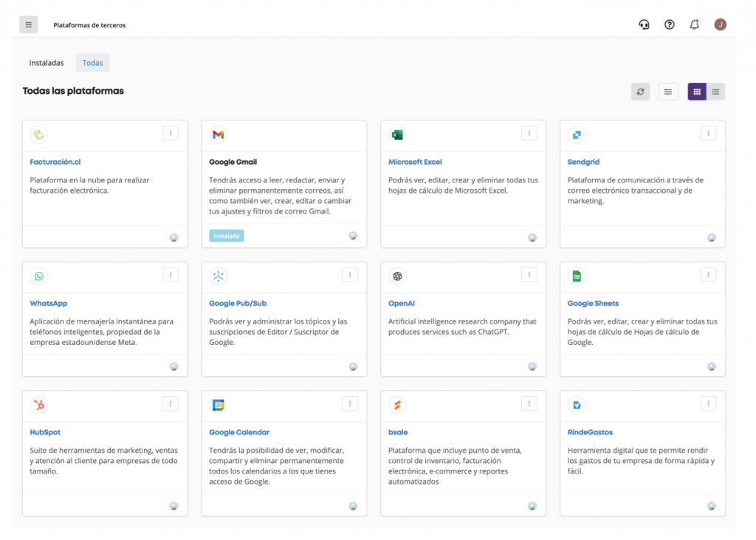Image resolution: width=756 pixels, height=540 pixels.
Task: Open the HubSpot platform link
Action: (45, 432)
